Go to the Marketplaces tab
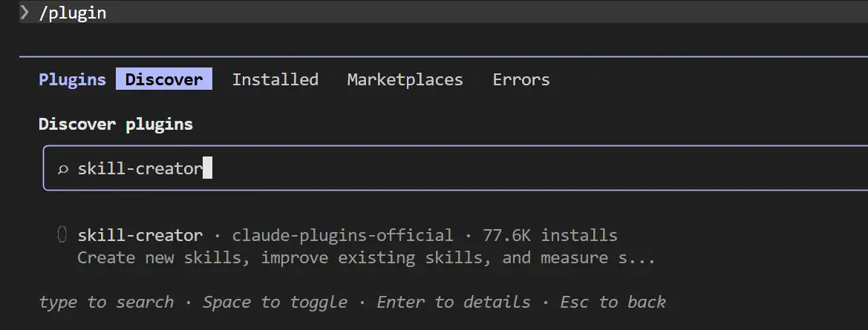This screenshot has width=868, height=330. pyautogui.click(x=405, y=79)
